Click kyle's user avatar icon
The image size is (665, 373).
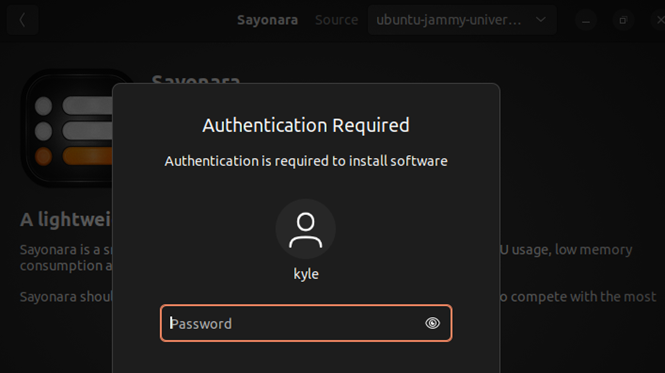tap(306, 229)
